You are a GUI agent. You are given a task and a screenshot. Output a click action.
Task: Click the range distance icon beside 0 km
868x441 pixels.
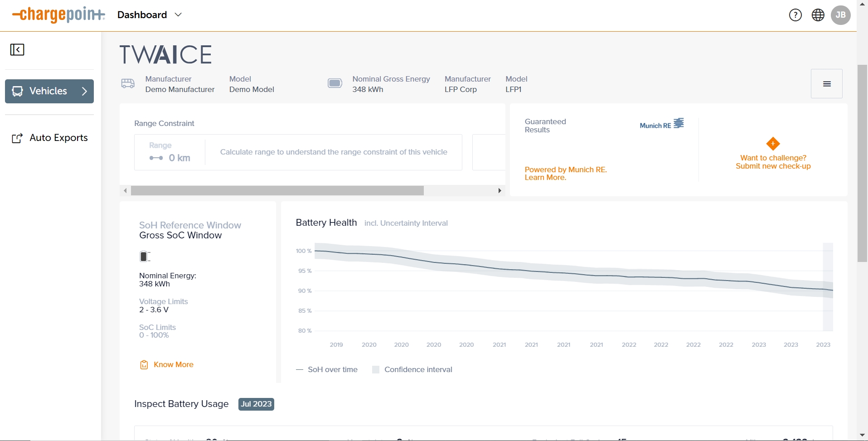pos(156,158)
